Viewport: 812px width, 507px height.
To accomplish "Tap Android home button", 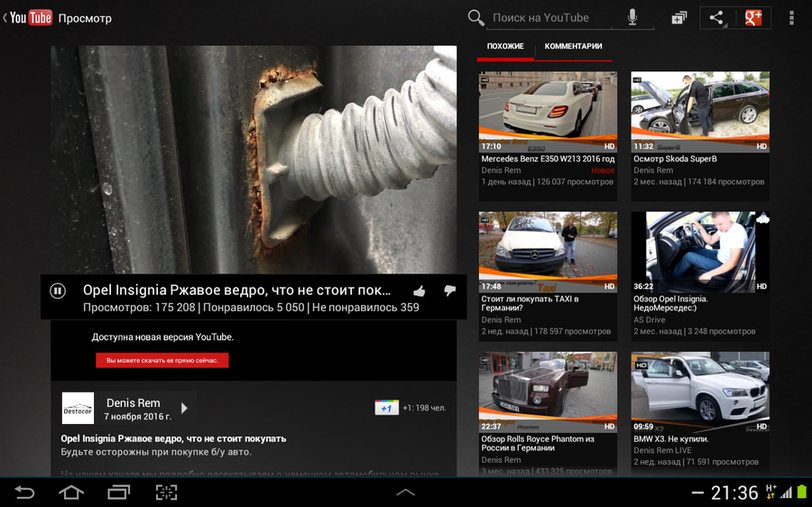I will [x=71, y=492].
